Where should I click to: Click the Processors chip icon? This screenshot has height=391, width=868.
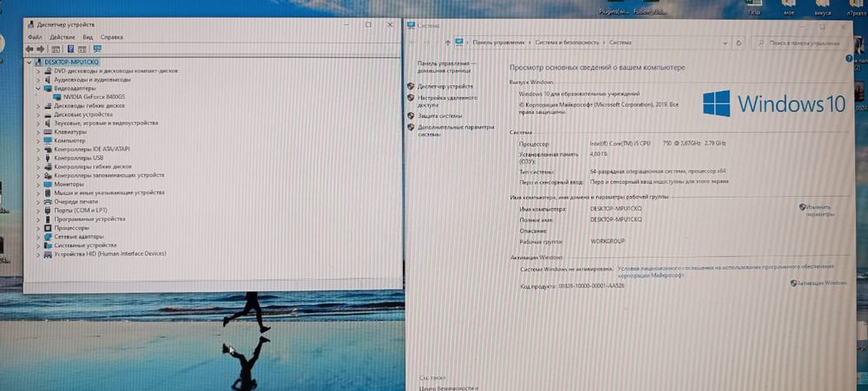48,228
